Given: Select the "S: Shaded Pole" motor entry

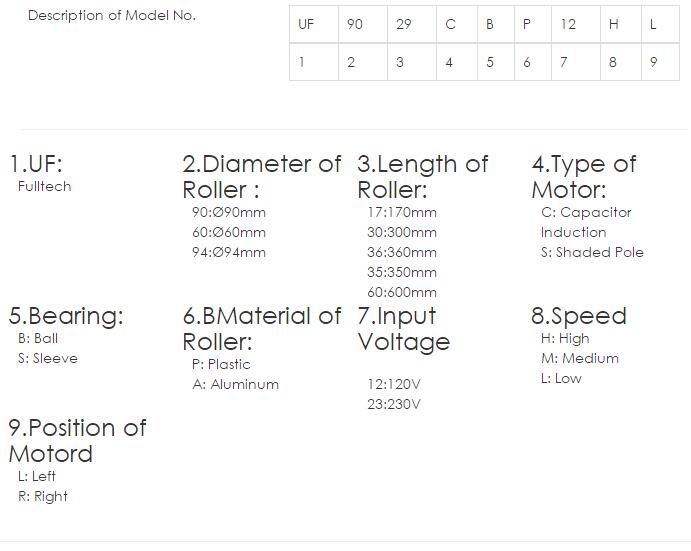Looking at the screenshot, I should (592, 252).
